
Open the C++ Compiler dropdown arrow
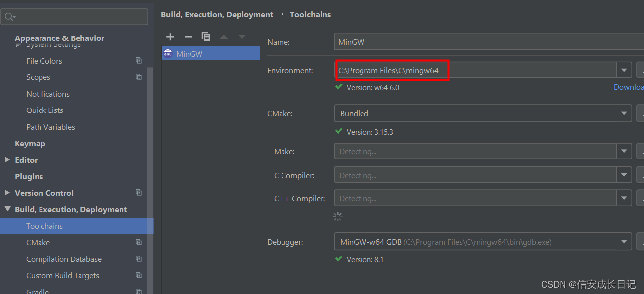pos(624,198)
